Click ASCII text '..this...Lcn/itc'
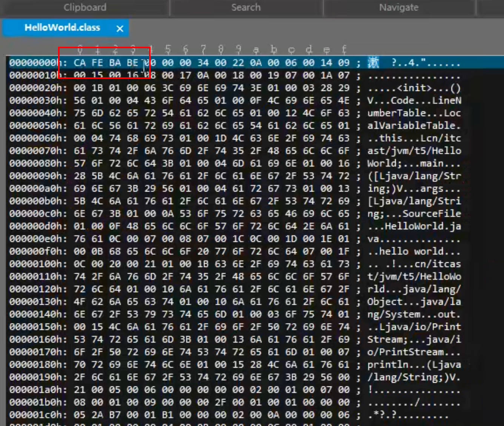Image resolution: width=504 pixels, height=426 pixels. [x=414, y=138]
